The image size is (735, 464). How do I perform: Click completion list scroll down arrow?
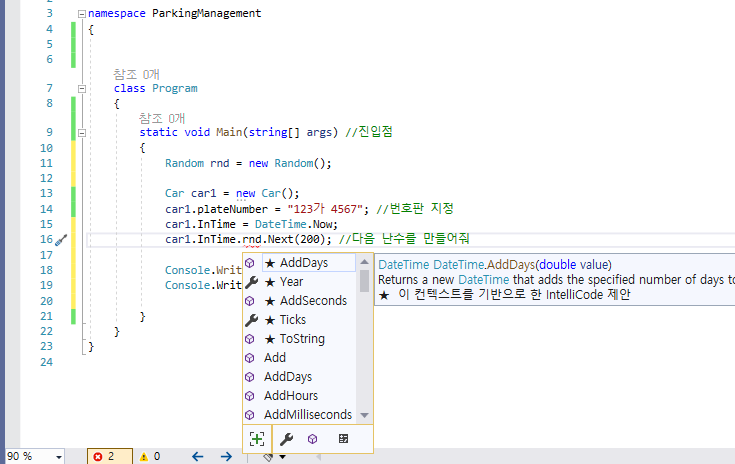364,416
